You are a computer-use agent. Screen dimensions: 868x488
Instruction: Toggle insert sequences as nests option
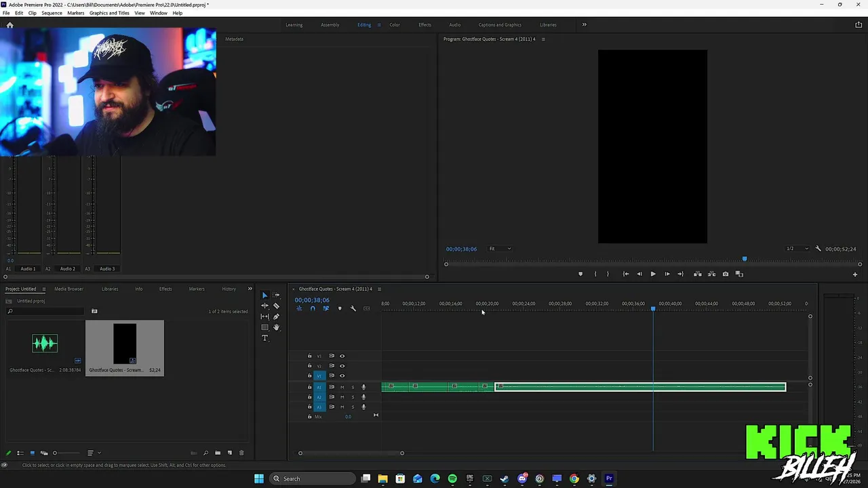pos(299,308)
